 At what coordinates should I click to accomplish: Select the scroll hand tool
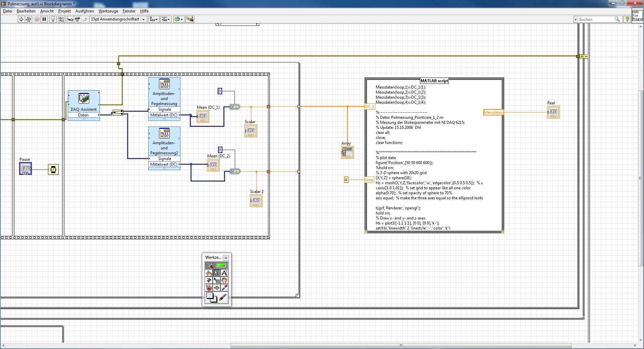tap(224, 280)
